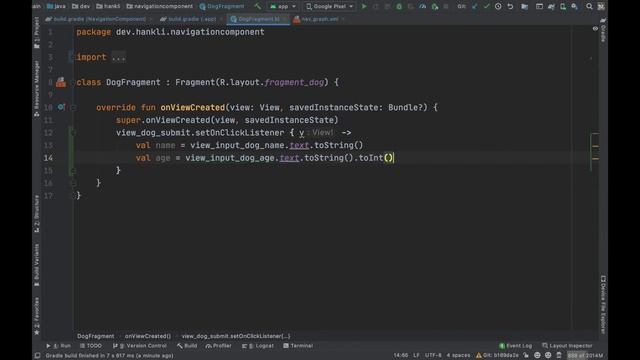Switch to nav_graph.xml tab
Image resolution: width=640 pixels, height=360 pixels.
(319, 19)
